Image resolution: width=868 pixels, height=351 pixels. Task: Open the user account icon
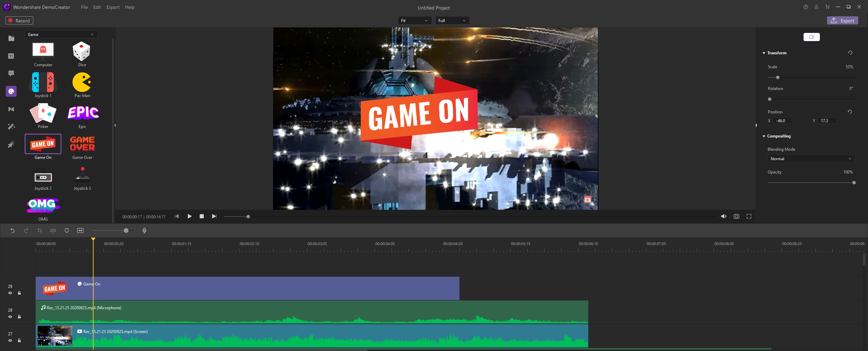click(816, 7)
